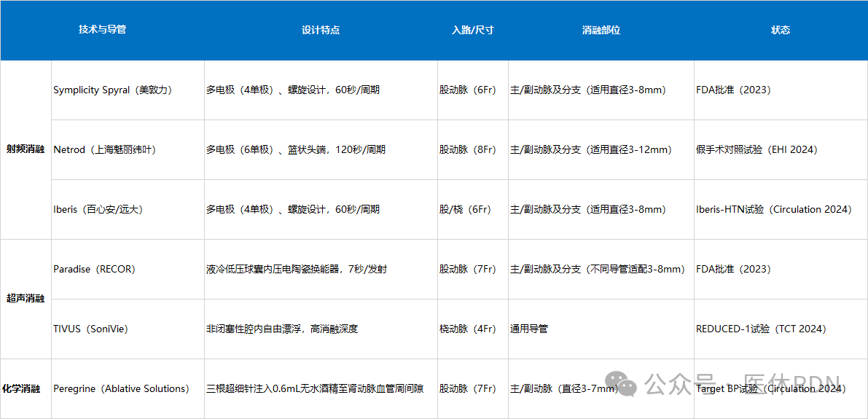Select Iberis row 适用直径3-8mm cell
Viewport: 868px width, 419px height.
tap(601, 210)
